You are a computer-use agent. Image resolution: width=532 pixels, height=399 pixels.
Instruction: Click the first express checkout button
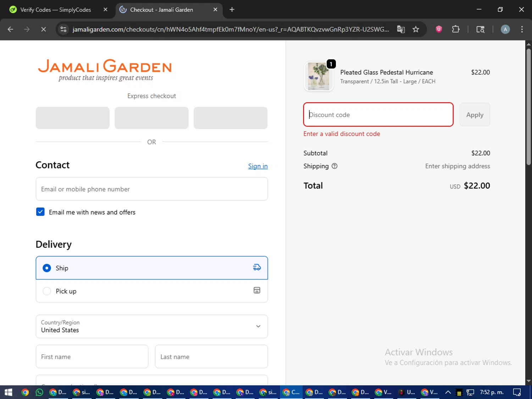tap(73, 118)
